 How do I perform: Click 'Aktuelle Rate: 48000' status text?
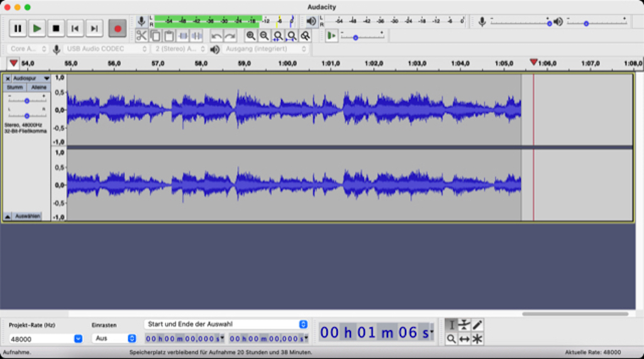(x=592, y=353)
